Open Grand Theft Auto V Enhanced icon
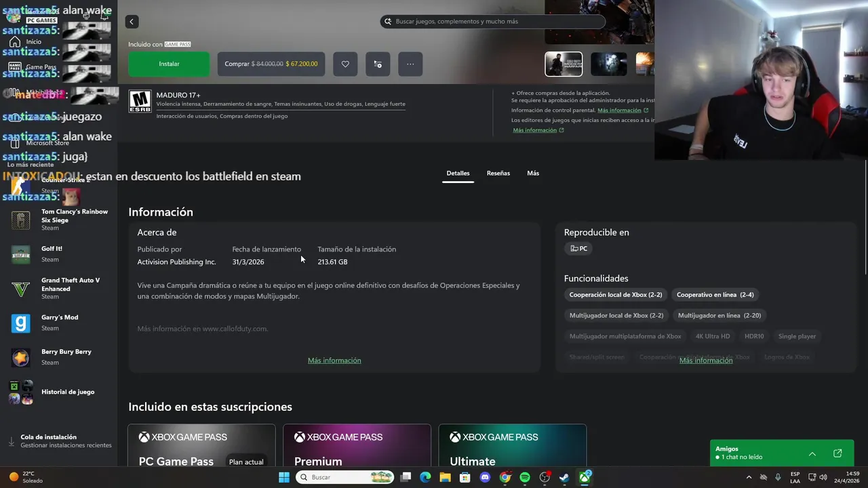Image resolution: width=868 pixels, height=488 pixels. (20, 289)
